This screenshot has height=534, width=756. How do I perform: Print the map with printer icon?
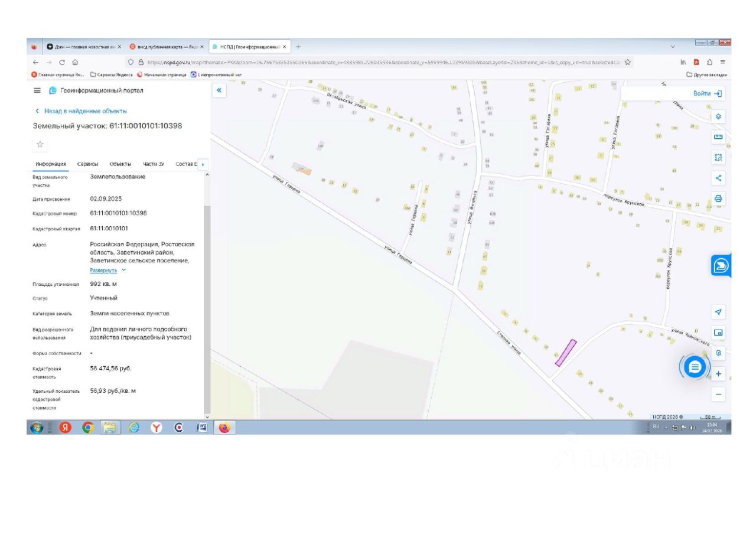point(718,198)
